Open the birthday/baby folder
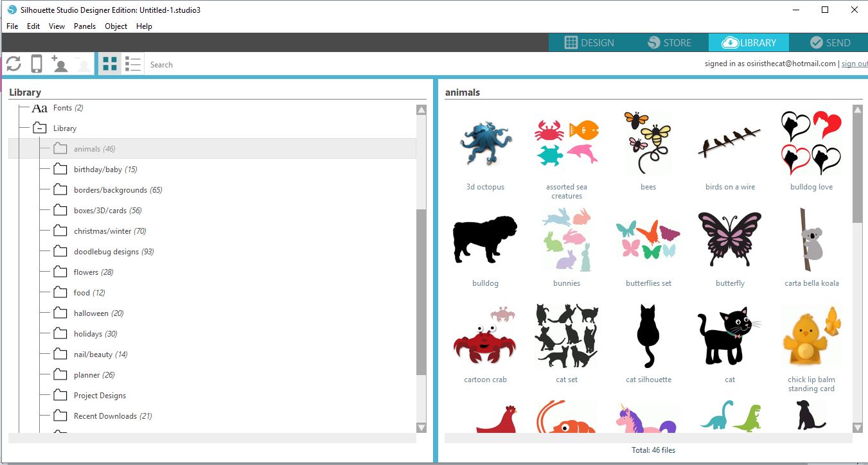This screenshot has height=465, width=868. coord(105,170)
